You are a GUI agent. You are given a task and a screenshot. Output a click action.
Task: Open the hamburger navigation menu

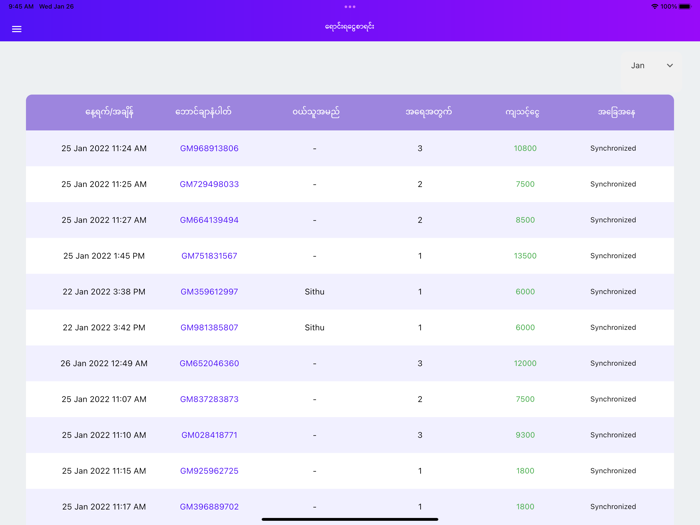(x=17, y=29)
